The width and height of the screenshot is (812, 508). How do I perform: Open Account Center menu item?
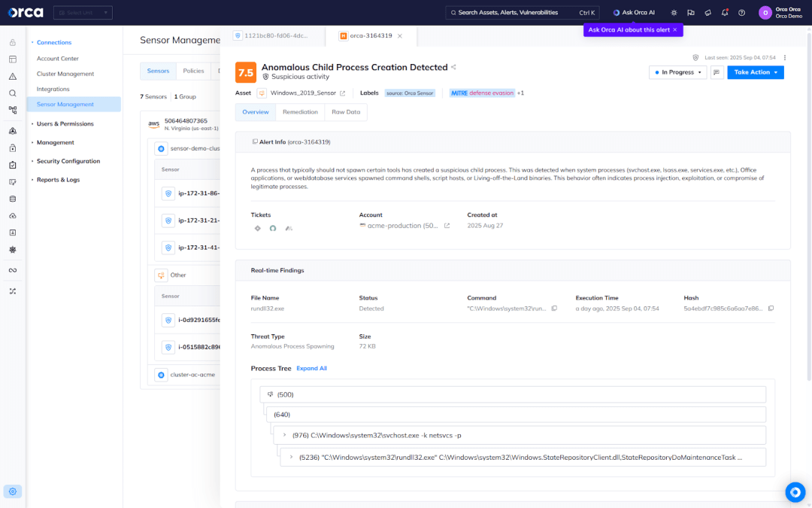point(57,59)
